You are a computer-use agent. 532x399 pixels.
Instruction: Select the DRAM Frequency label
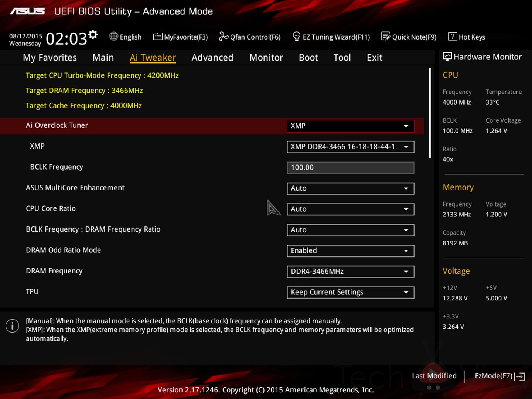click(x=54, y=271)
